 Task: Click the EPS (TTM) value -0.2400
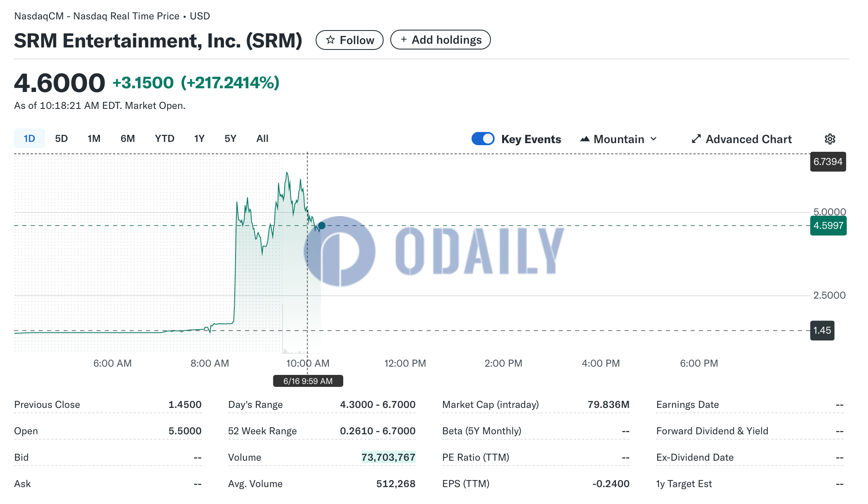coord(611,484)
